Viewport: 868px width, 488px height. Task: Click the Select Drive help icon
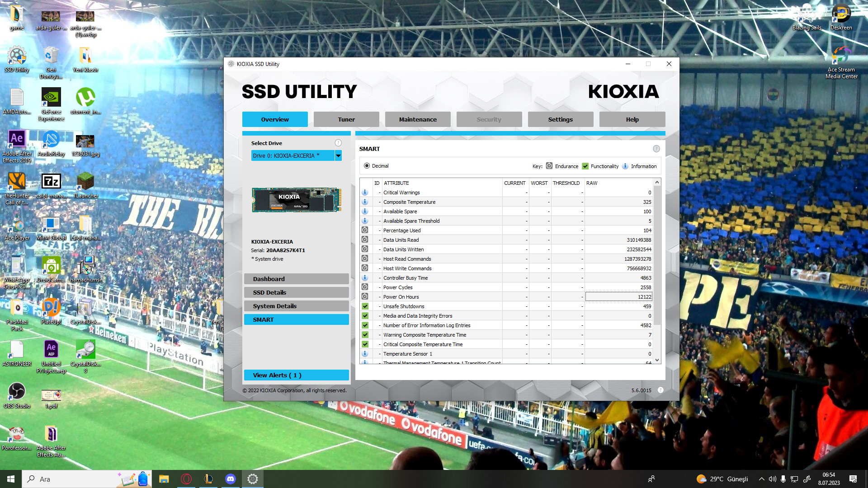click(338, 143)
